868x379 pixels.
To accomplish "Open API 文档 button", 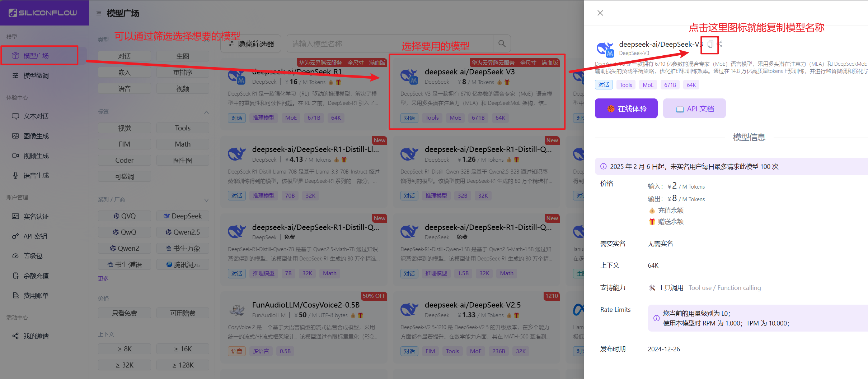I will 694,108.
